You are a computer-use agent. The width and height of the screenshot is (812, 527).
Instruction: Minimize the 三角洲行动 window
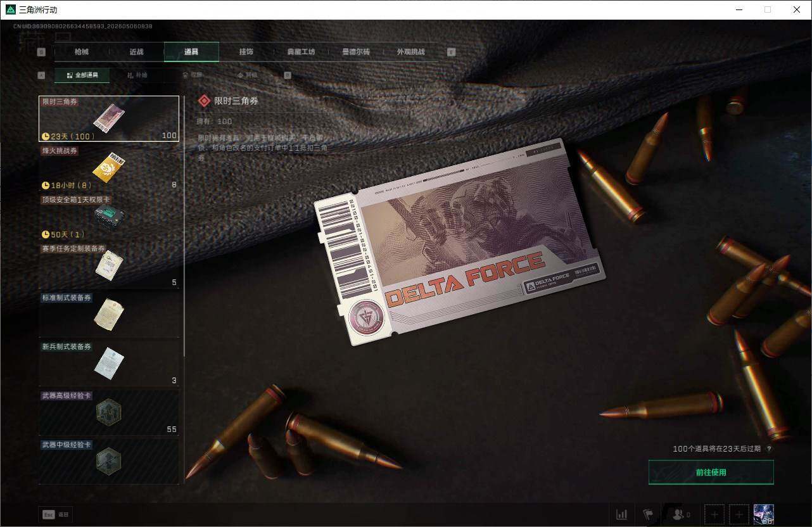pos(739,10)
